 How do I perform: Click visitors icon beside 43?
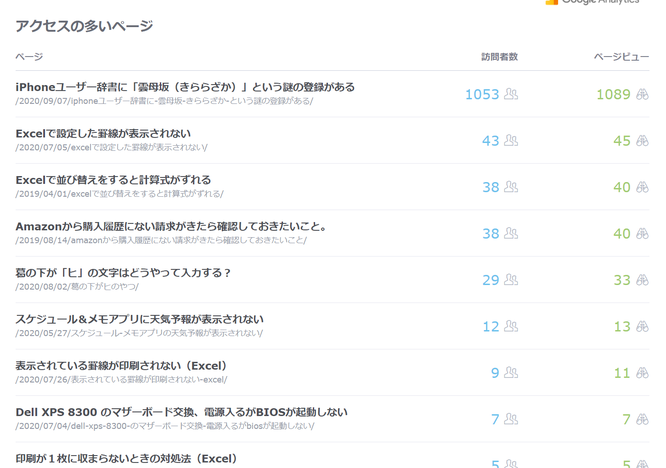(x=511, y=141)
